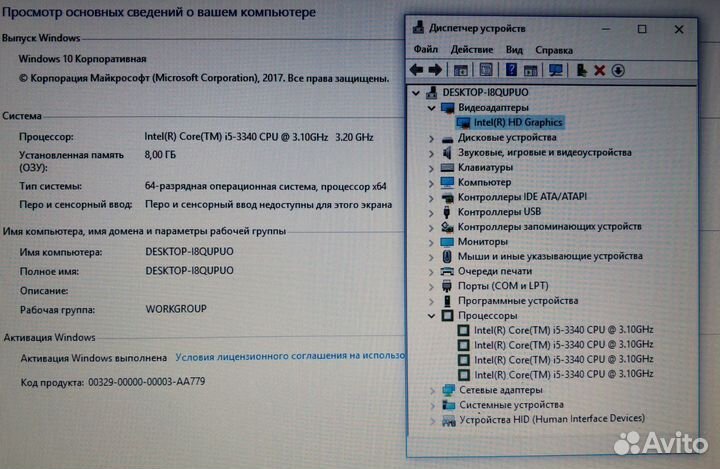
Task: Expand the Клавиатуры category
Action: click(431, 168)
